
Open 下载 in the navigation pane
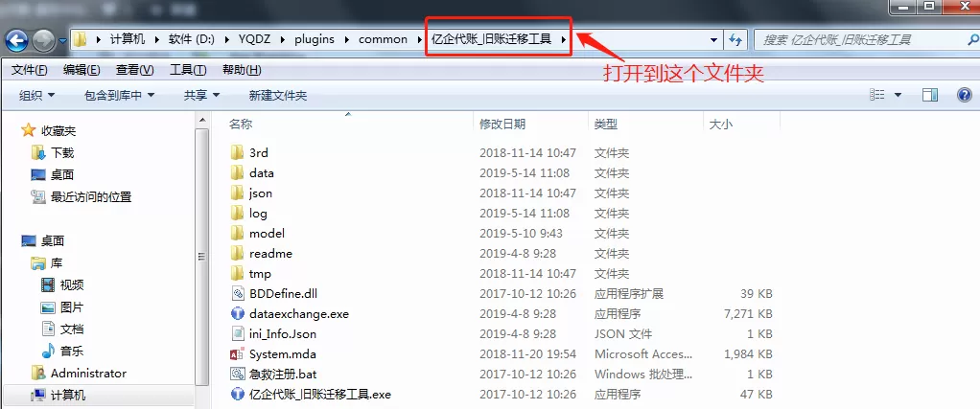pos(62,153)
